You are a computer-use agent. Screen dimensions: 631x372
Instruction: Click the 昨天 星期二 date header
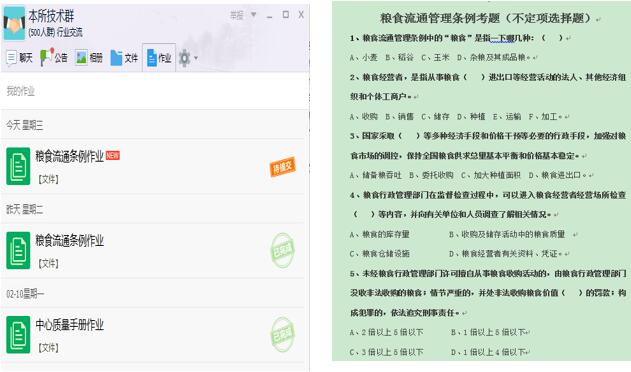click(25, 209)
